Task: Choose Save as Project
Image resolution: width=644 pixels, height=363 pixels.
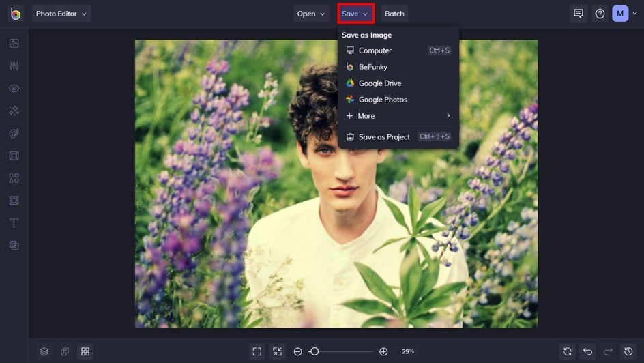Action: 398,136
